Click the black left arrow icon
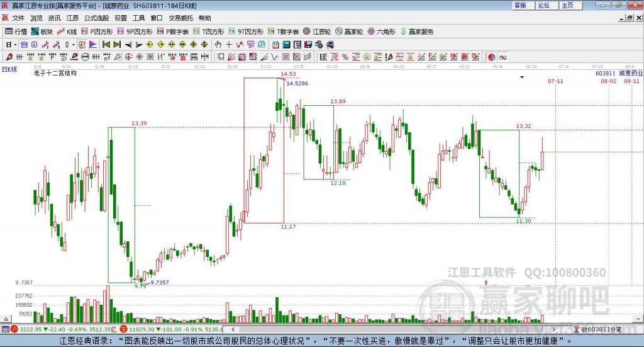Image resolution: width=644 pixels, height=347 pixels. (128, 45)
